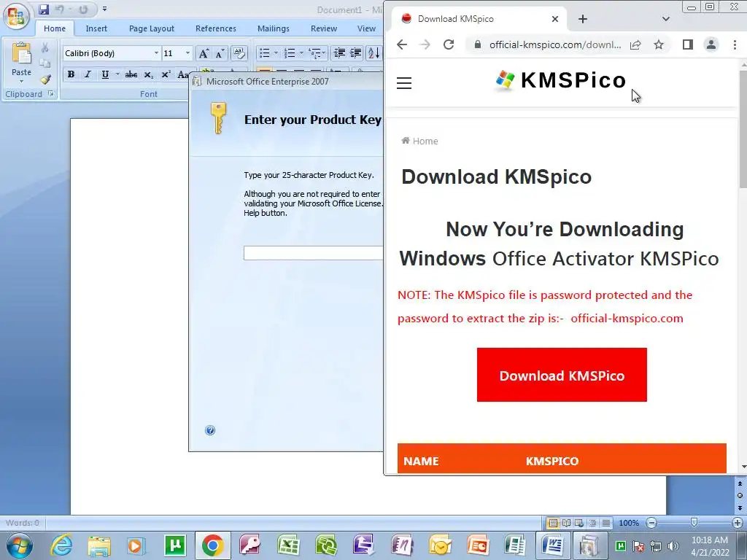Click the Zoom In plus button

pos(738,523)
